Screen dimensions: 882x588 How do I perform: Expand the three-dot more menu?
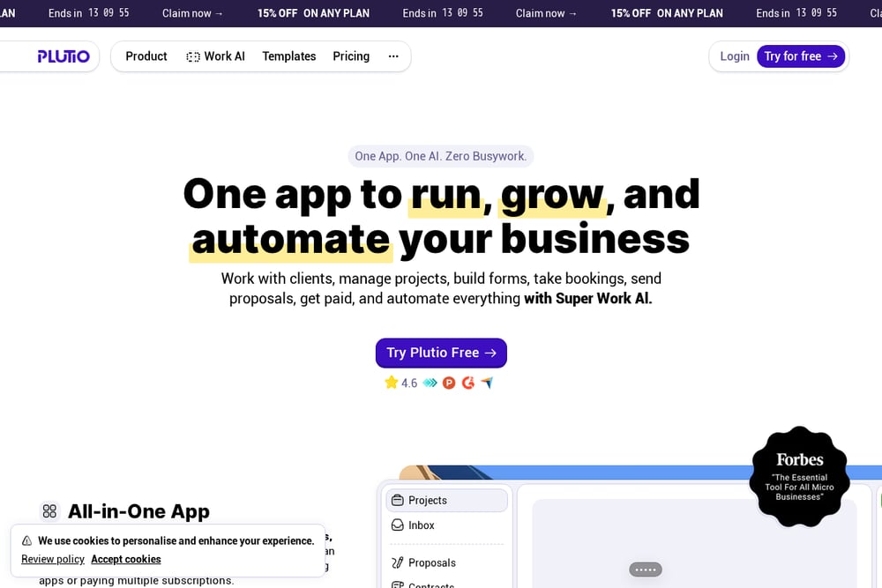(393, 56)
